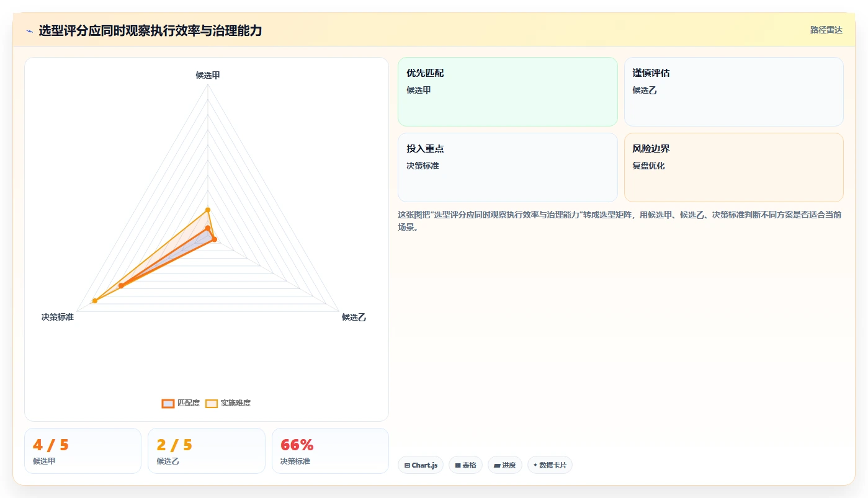The image size is (868, 498).
Task: Toggle the 匹配度 legend swatch
Action: 168,404
